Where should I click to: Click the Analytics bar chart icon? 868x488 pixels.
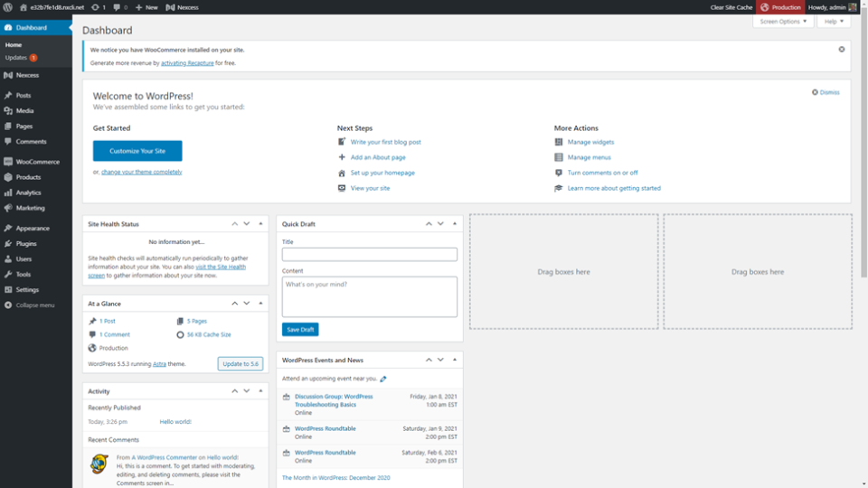pyautogui.click(x=8, y=192)
